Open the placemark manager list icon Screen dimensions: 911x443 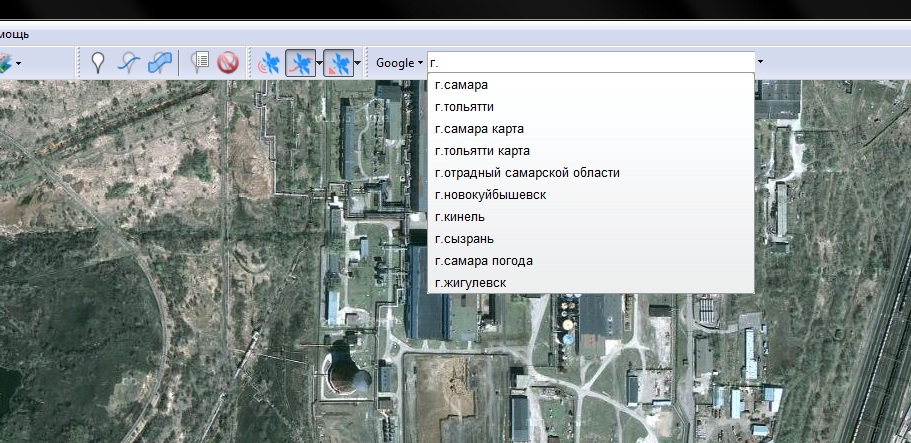[x=200, y=63]
